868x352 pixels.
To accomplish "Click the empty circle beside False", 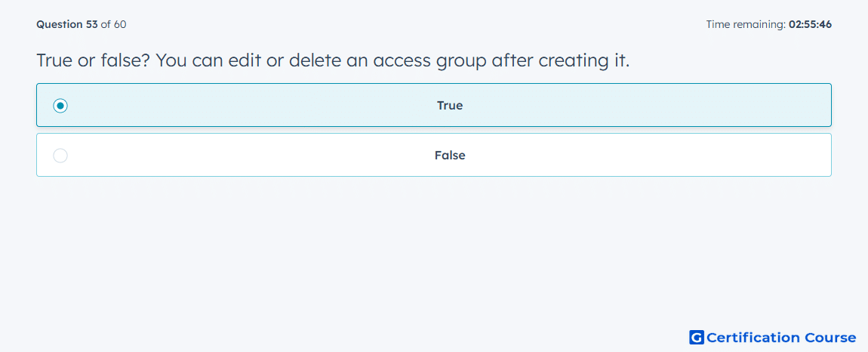I will 60,156.
